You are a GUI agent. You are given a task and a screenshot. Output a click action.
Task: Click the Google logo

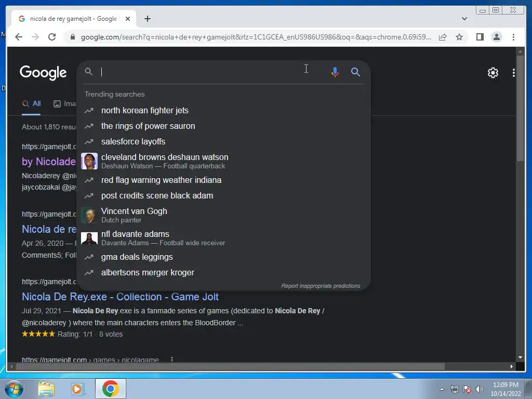tap(43, 72)
